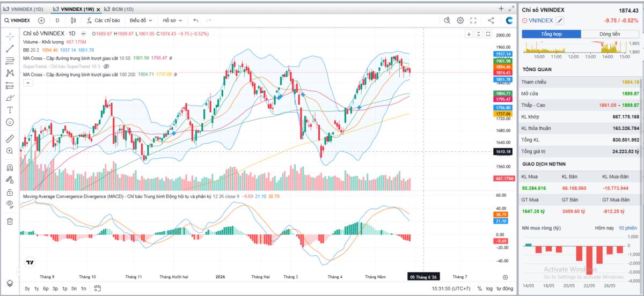Toggle lock all drawing tools
Screen dimensions: 644x296
pyautogui.click(x=10, y=191)
